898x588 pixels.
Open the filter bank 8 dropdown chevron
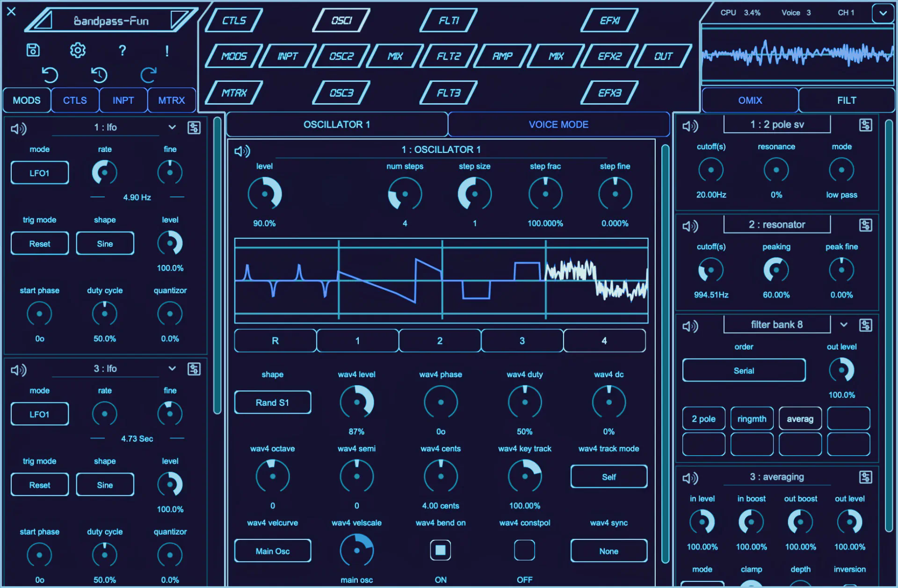(x=844, y=324)
